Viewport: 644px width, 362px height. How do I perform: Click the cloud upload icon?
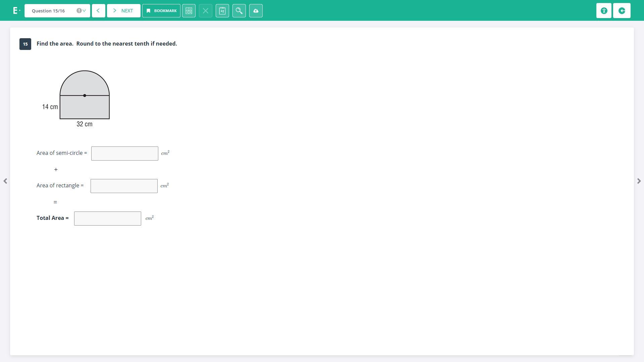[256, 11]
